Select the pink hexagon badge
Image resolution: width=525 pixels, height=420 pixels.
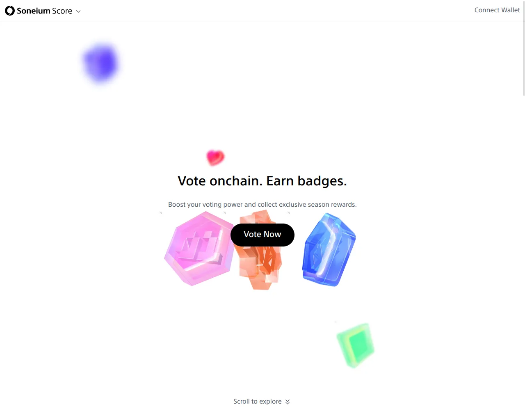click(199, 249)
